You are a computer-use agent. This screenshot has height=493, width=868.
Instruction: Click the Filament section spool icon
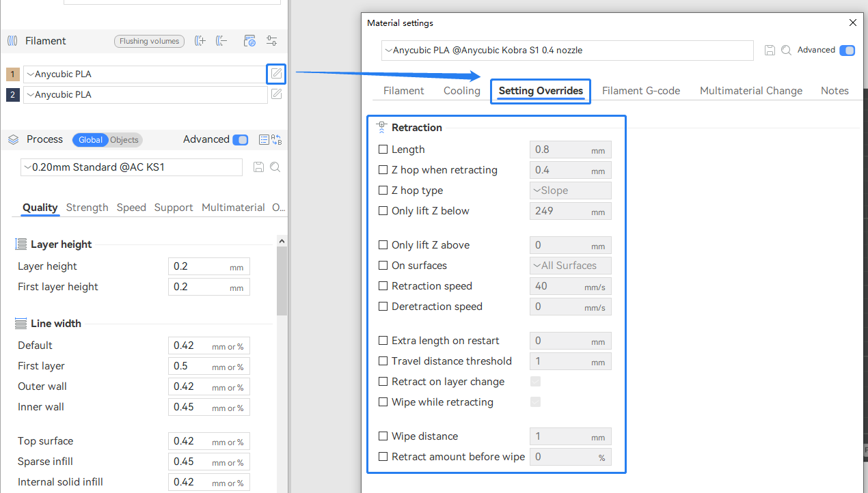point(12,41)
